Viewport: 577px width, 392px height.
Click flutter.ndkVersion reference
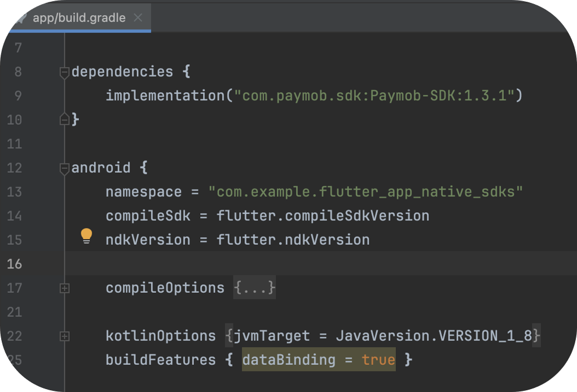(293, 240)
